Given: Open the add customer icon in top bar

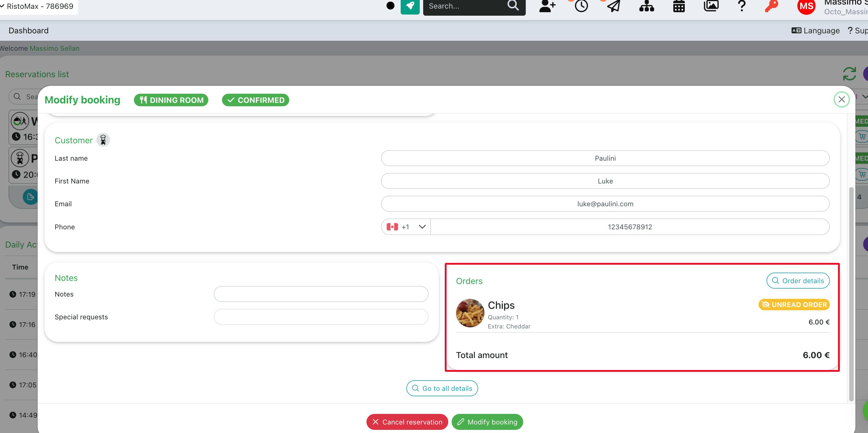Looking at the screenshot, I should click(x=547, y=6).
